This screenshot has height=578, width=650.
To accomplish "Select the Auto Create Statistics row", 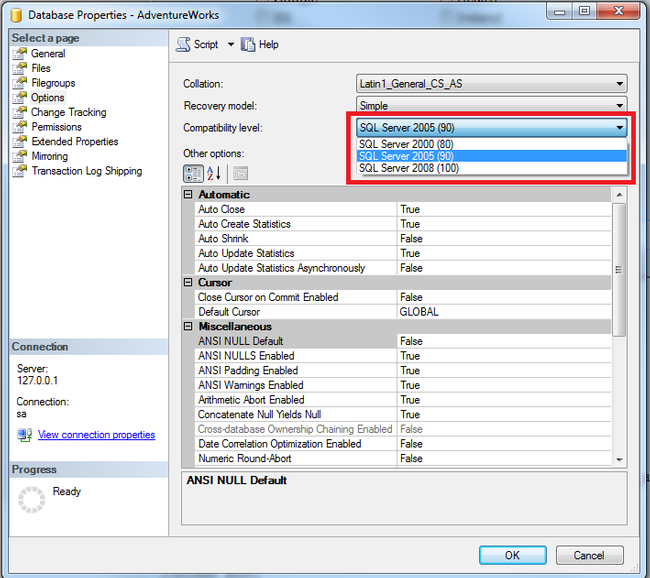I will coord(403,224).
